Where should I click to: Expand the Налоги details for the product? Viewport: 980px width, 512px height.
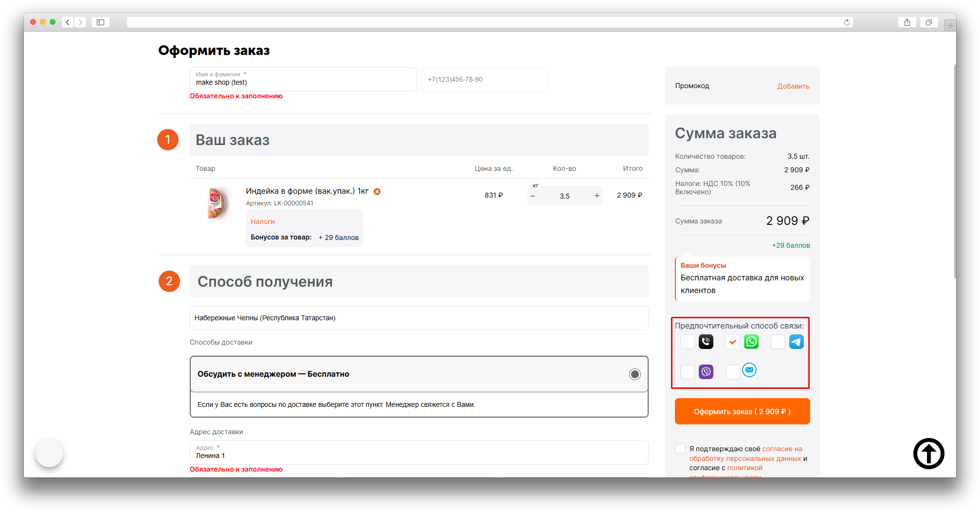coord(263,221)
